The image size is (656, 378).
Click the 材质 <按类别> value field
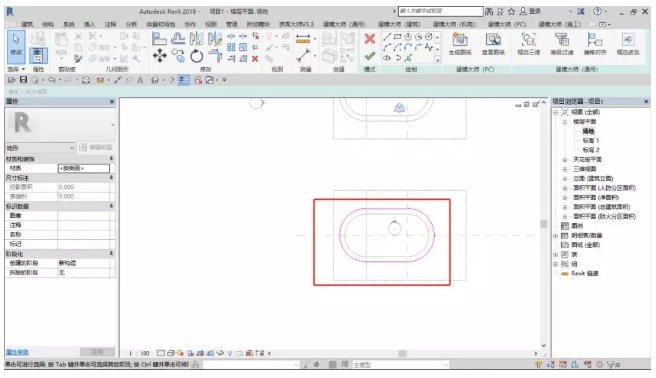coord(84,168)
